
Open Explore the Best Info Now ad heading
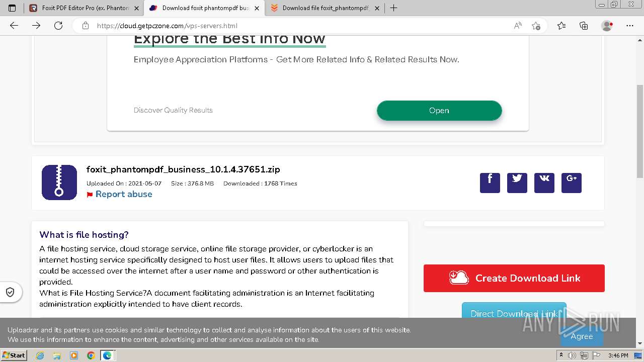click(x=229, y=39)
